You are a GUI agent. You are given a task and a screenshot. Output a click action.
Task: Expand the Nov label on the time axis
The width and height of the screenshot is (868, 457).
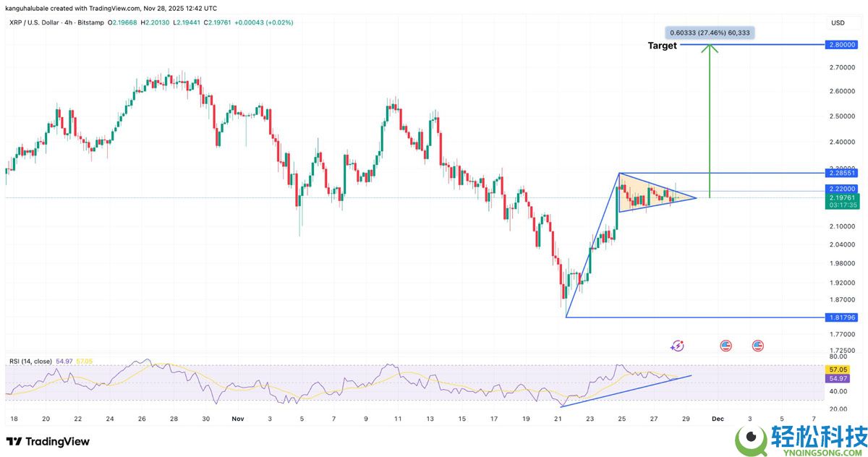pyautogui.click(x=238, y=418)
